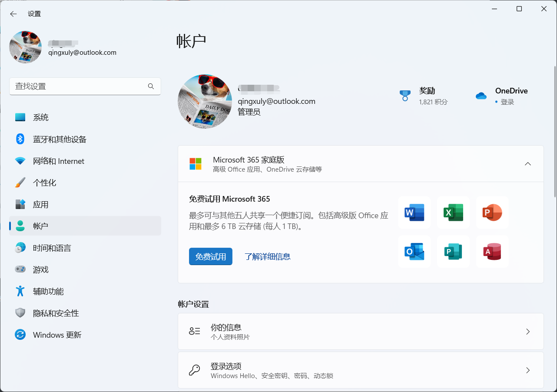Click the Access app icon
This screenshot has width=557, height=392.
[492, 252]
